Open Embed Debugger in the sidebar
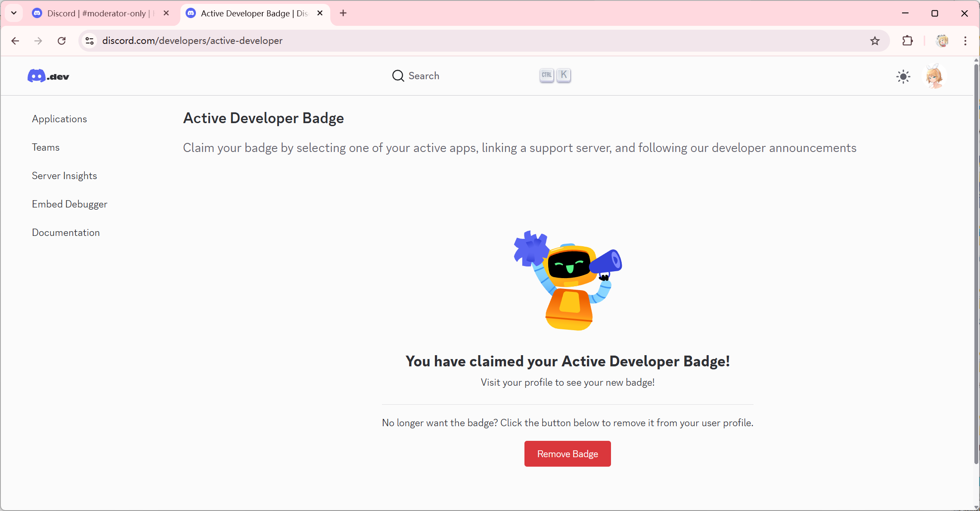980x511 pixels. coord(69,204)
